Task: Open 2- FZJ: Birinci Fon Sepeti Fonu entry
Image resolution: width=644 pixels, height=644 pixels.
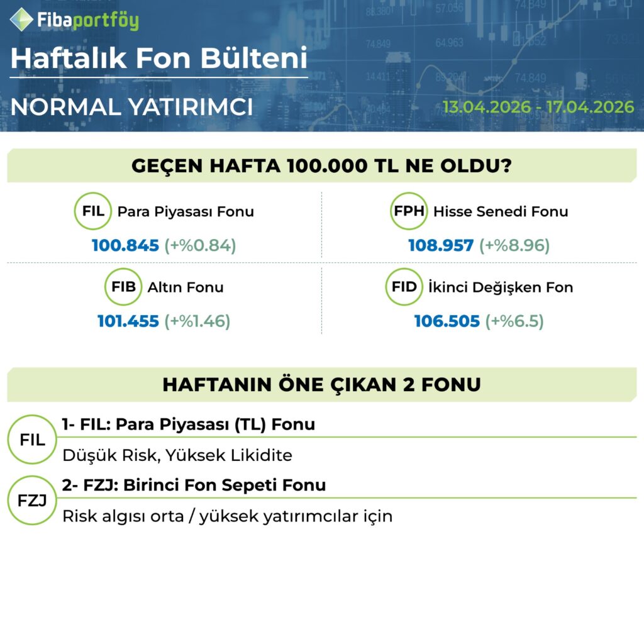Action: click(x=194, y=486)
